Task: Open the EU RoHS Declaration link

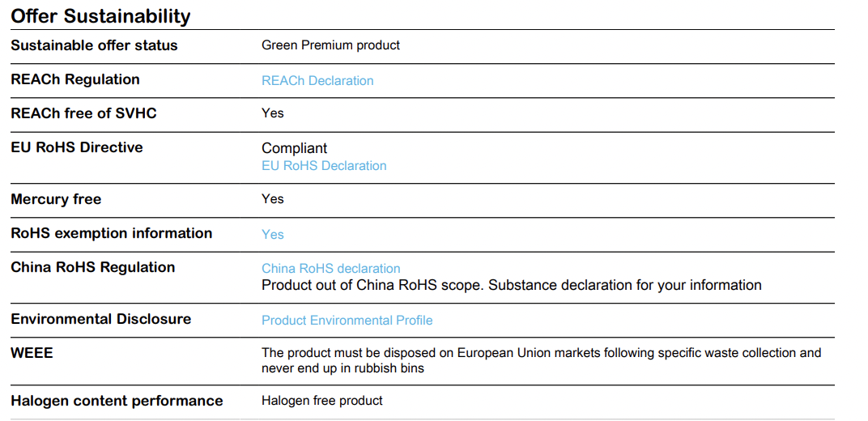Action: [324, 166]
